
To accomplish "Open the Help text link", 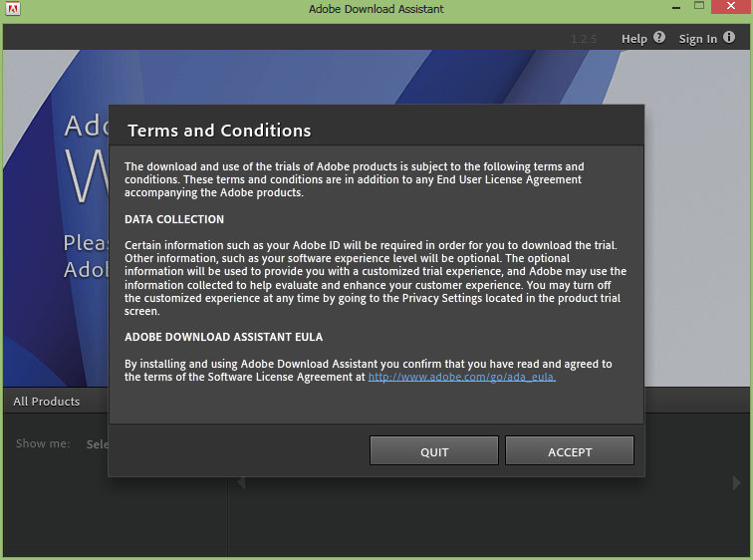I will [633, 39].
